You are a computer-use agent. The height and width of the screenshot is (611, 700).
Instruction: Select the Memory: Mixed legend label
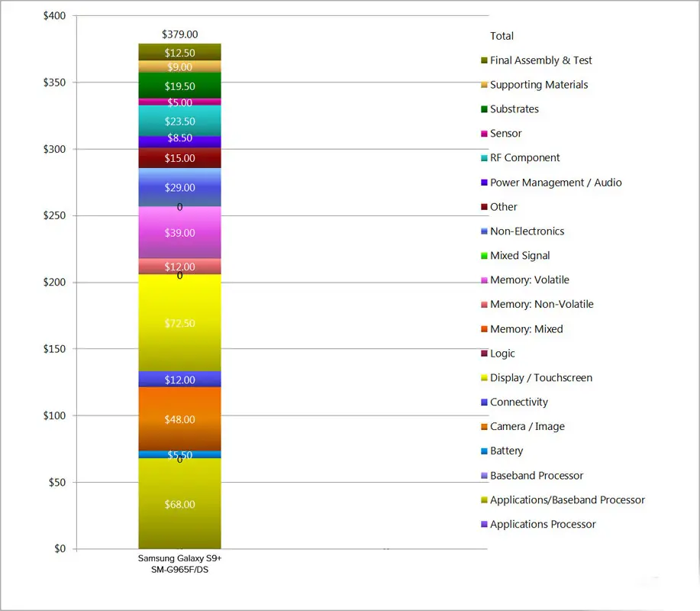pos(527,328)
